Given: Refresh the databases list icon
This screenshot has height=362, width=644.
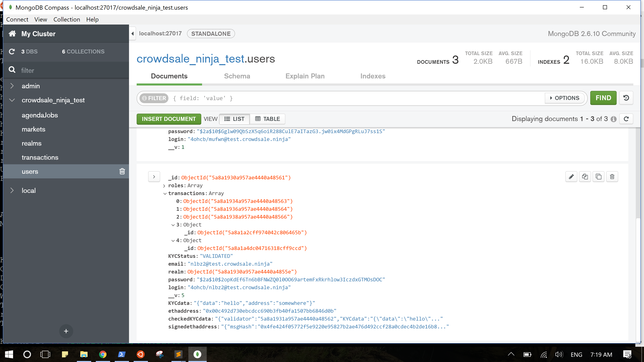Looking at the screenshot, I should [x=12, y=51].
